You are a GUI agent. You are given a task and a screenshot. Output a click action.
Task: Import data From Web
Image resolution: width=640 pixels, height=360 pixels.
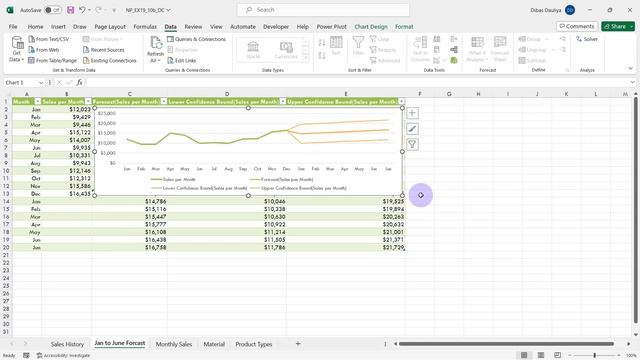[x=44, y=50]
